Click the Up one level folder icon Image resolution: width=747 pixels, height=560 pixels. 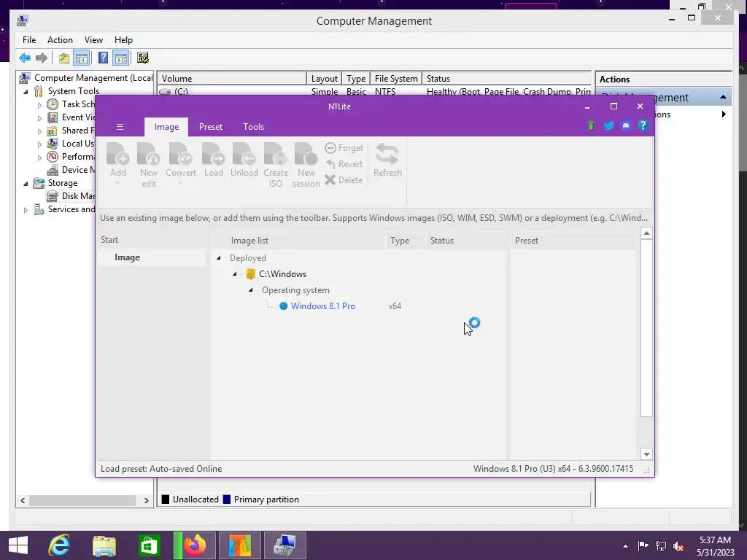64,58
